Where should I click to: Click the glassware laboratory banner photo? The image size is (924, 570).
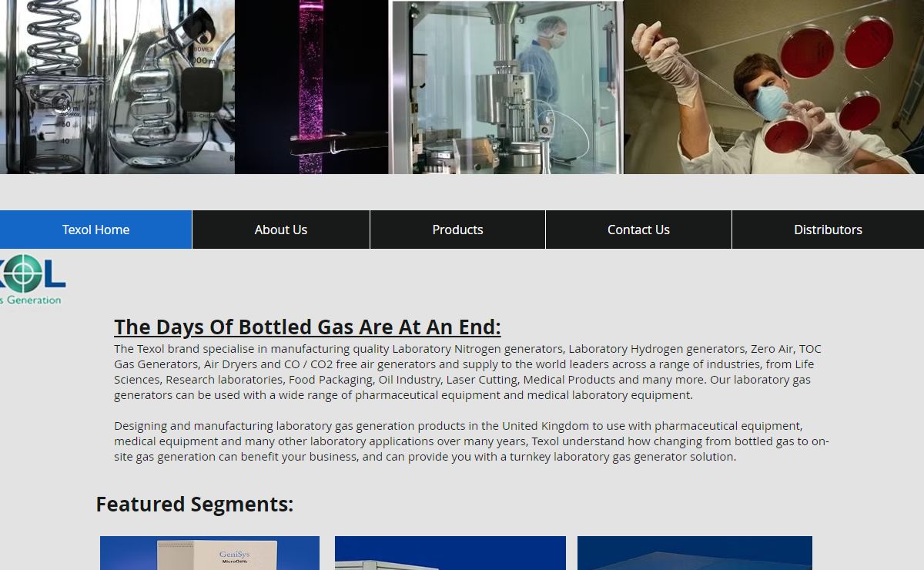click(x=117, y=87)
